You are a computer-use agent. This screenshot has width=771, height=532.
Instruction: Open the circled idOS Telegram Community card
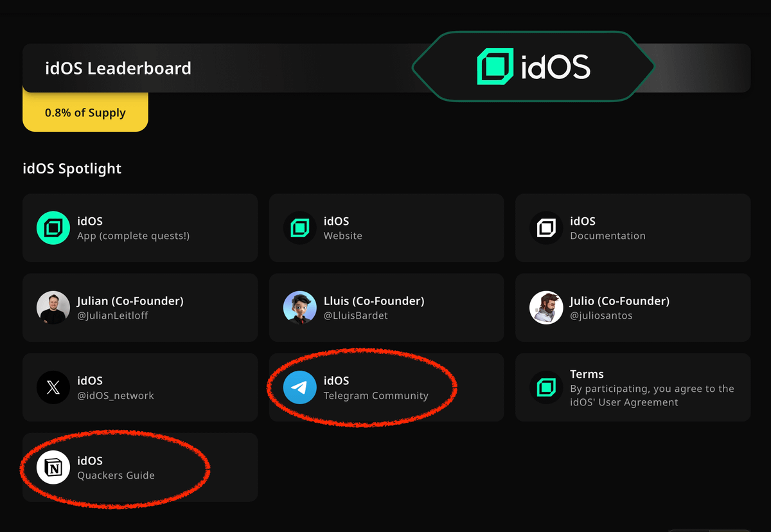[386, 387]
